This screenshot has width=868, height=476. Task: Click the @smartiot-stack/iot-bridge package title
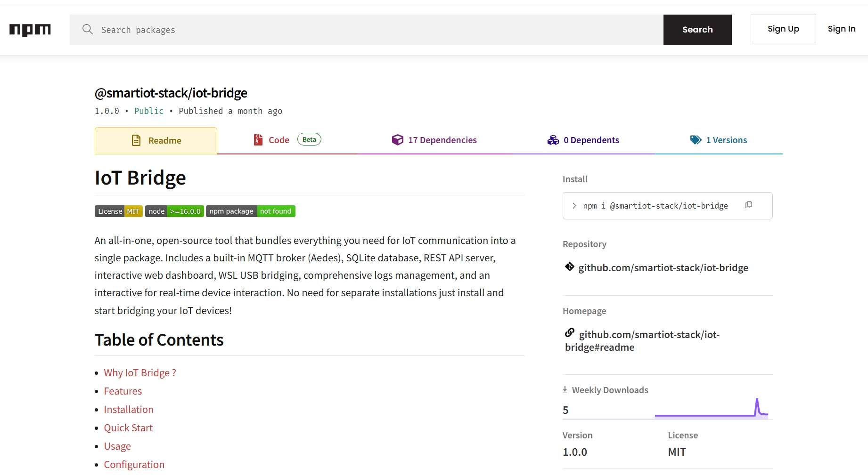[x=171, y=93]
